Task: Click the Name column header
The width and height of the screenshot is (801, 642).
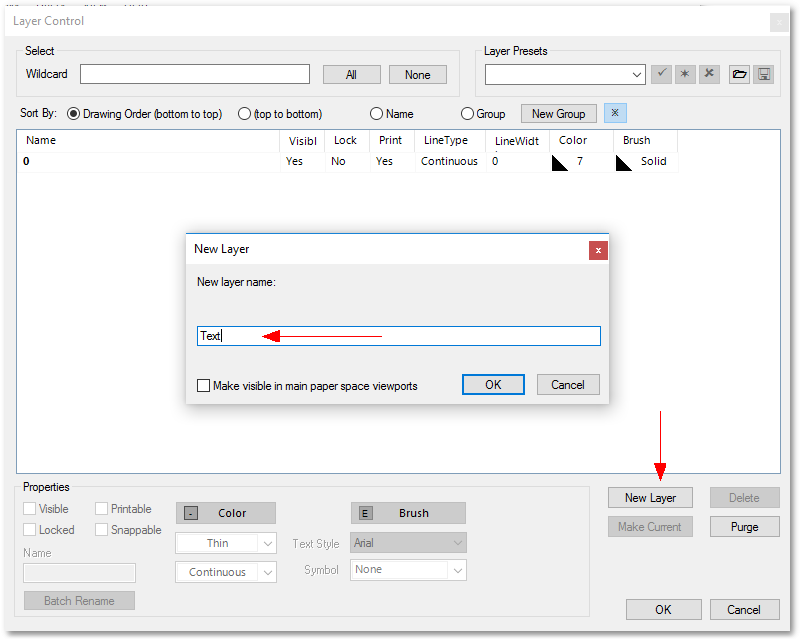Action: [x=148, y=140]
